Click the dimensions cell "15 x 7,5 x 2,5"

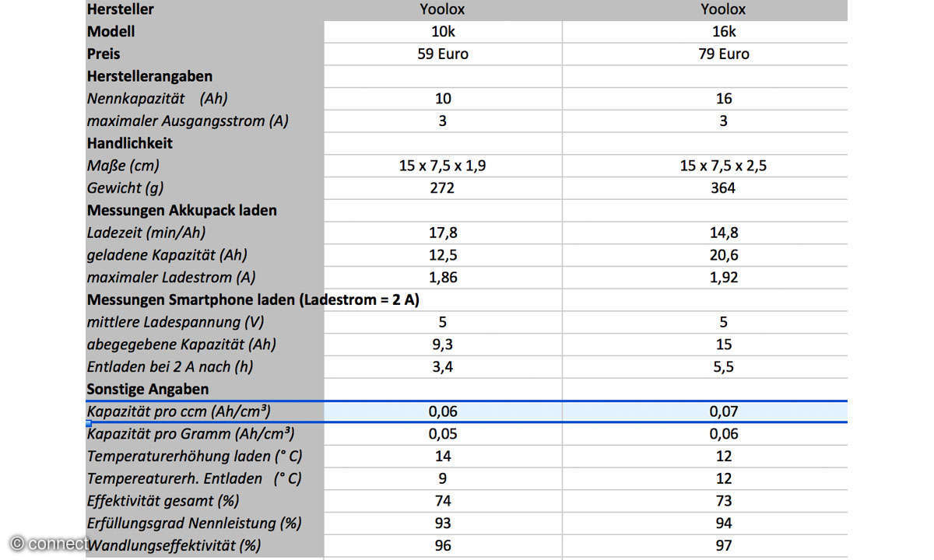(x=723, y=166)
